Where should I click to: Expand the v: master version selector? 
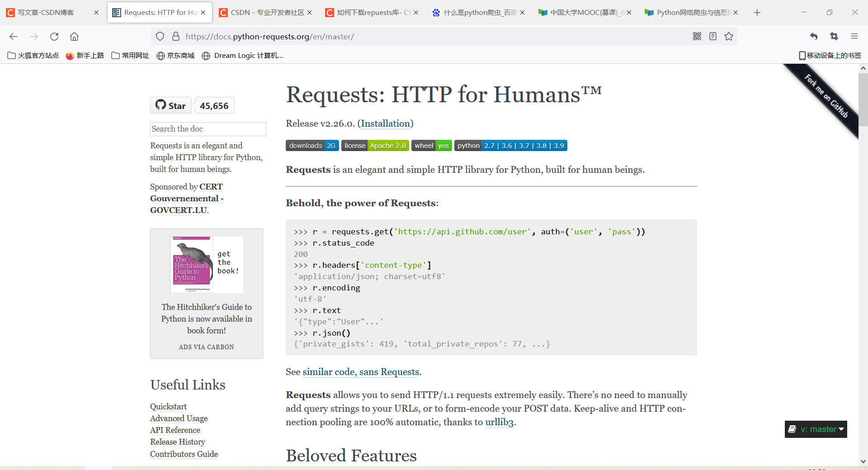pyautogui.click(x=816, y=429)
